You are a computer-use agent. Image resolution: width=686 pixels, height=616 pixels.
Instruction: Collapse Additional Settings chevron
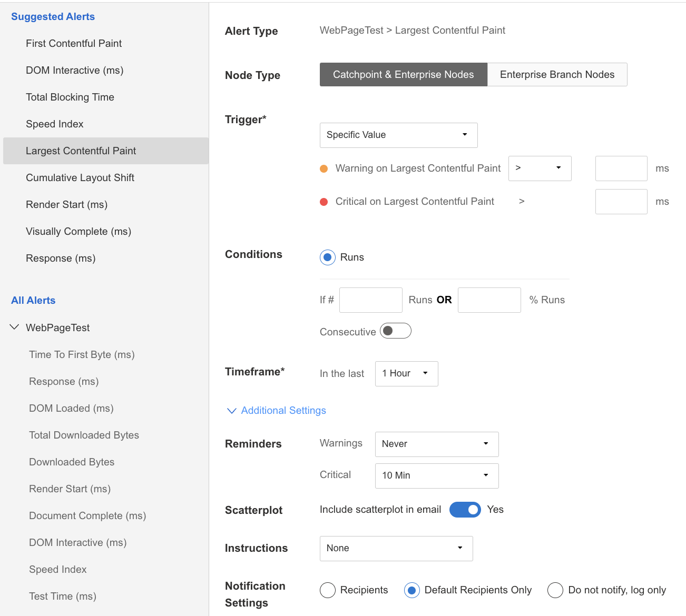(x=231, y=411)
